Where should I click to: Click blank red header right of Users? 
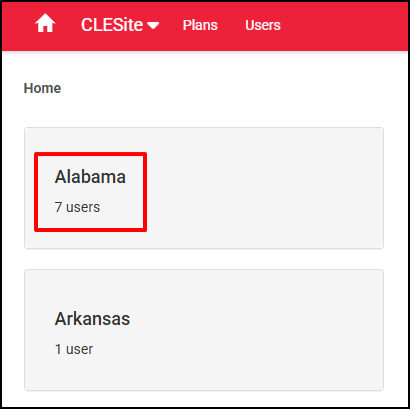coord(343,26)
